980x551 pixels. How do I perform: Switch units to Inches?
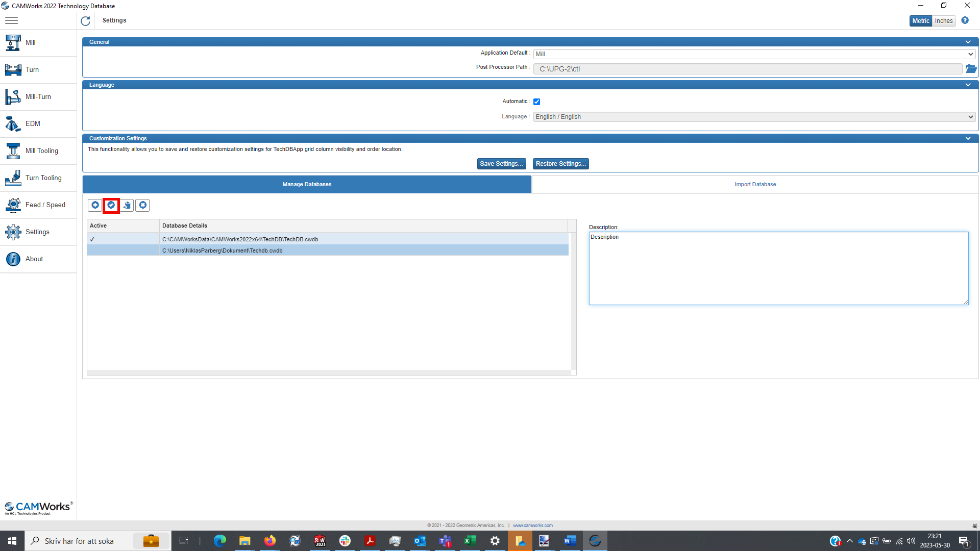944,21
